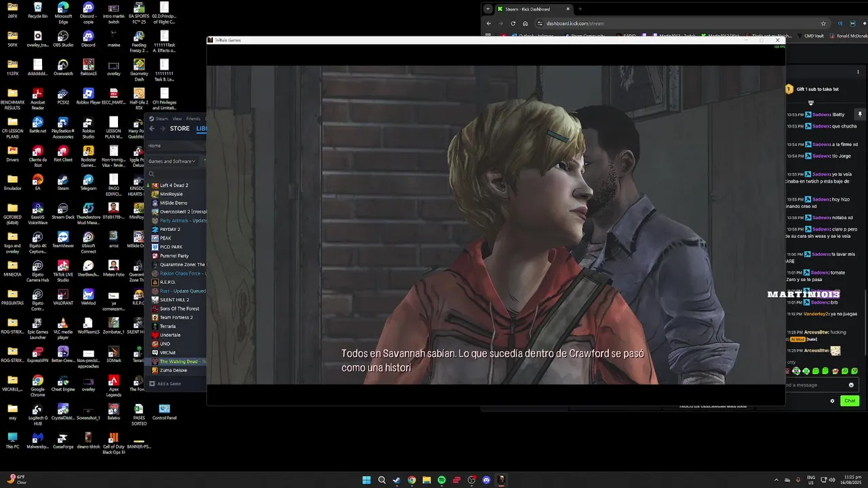The width and height of the screenshot is (868, 488).
Task: Open This PC desktop icon
Action: [x=12, y=440]
